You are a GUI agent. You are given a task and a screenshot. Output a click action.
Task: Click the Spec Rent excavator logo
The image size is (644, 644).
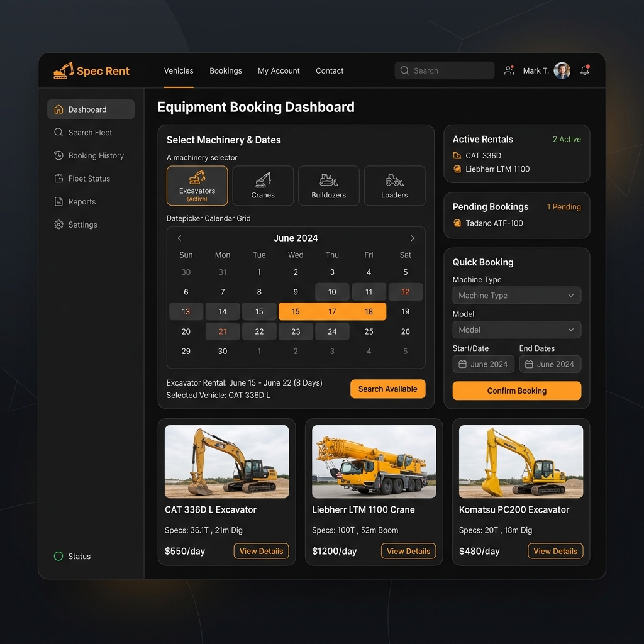coord(64,70)
